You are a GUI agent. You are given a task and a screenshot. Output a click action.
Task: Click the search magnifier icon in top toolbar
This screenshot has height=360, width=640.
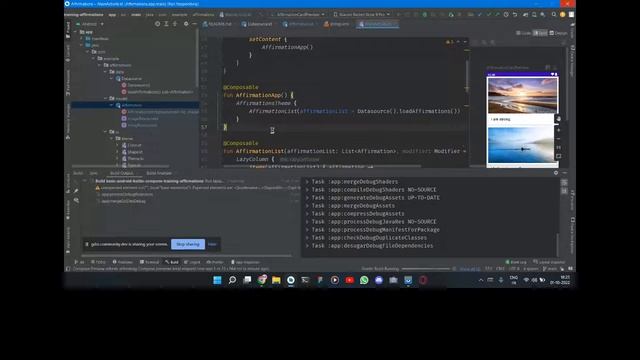(x=554, y=14)
